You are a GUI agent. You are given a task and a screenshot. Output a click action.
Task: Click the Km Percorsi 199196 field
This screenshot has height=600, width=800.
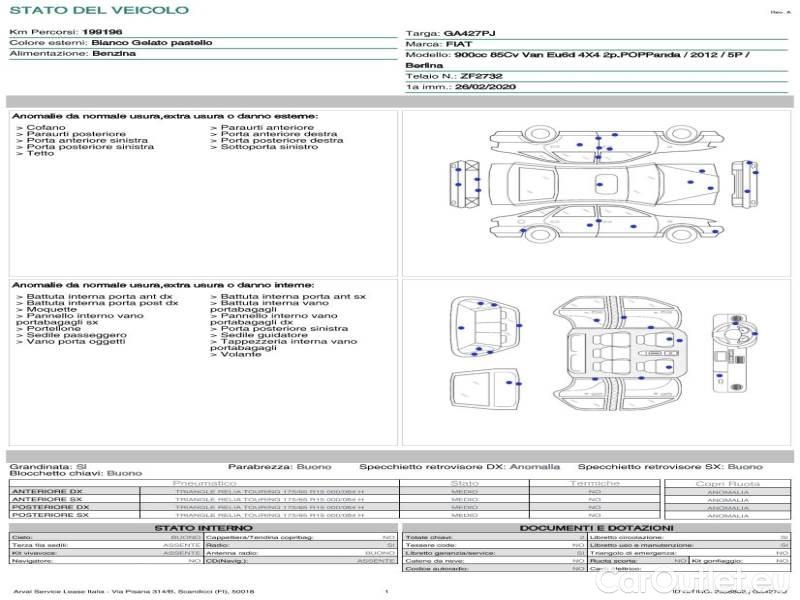(66, 32)
